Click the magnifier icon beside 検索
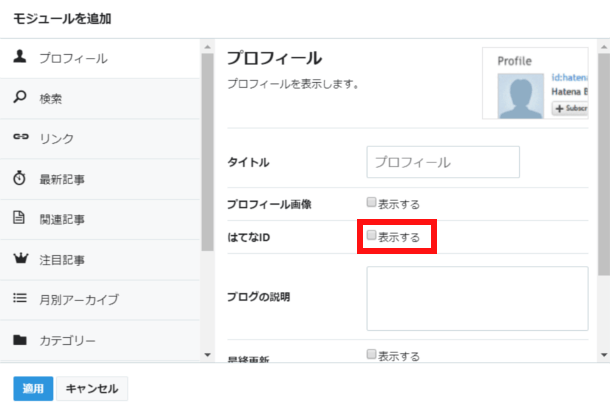The image size is (610, 405). click(x=20, y=97)
